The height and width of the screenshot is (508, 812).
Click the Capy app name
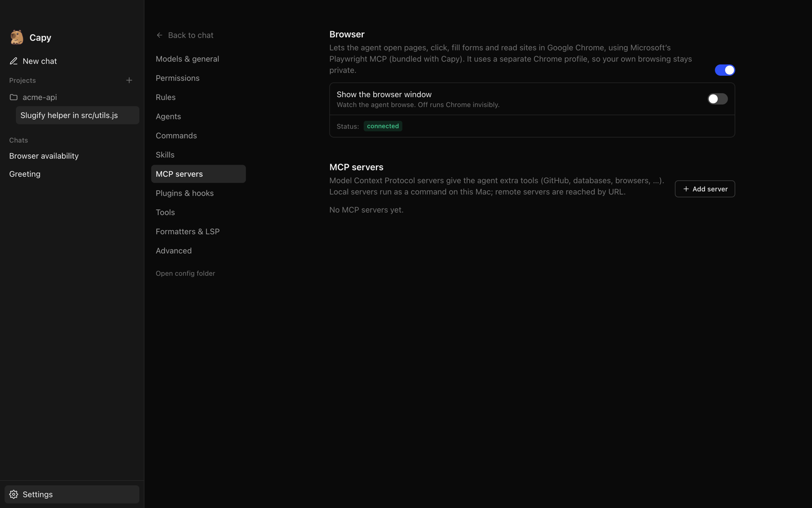point(40,38)
